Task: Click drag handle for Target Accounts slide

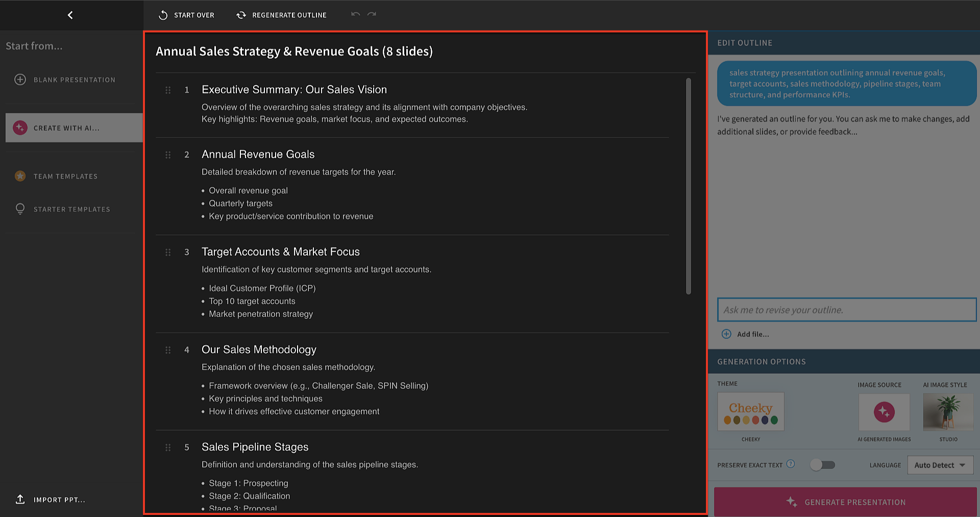Action: pos(168,252)
